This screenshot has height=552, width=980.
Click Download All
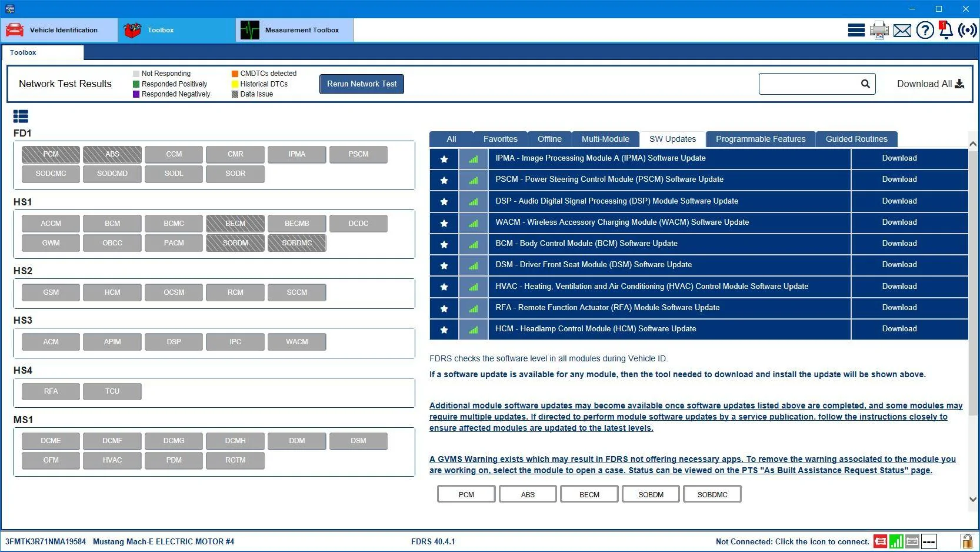coord(930,84)
